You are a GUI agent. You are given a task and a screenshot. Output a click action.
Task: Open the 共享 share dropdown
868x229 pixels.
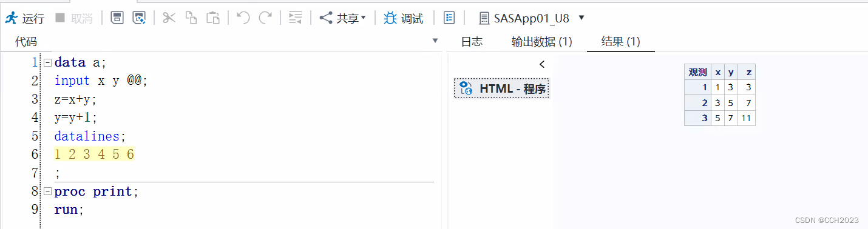[343, 18]
